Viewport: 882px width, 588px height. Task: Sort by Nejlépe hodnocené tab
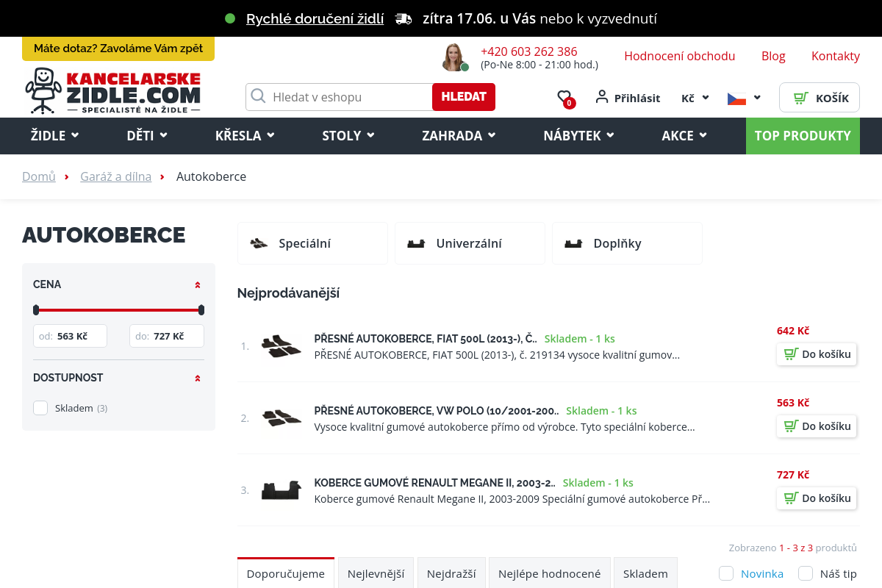(550, 573)
